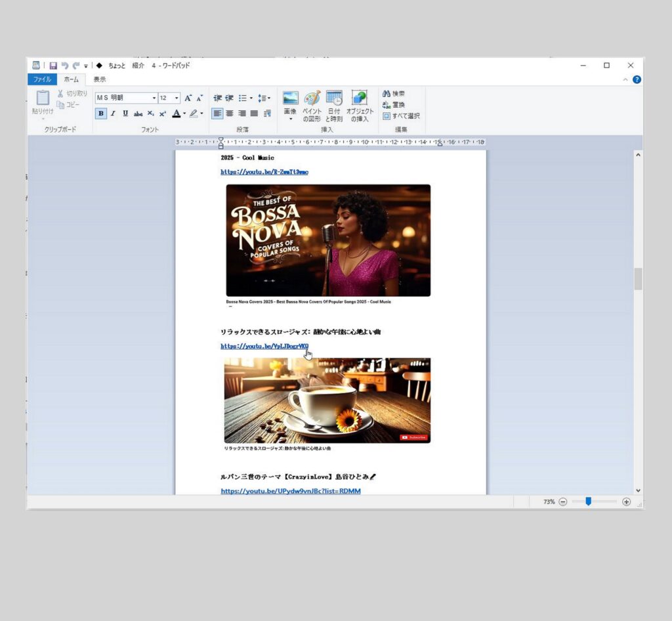Toggle bold formatting
This screenshot has width=672, height=621.
(100, 114)
